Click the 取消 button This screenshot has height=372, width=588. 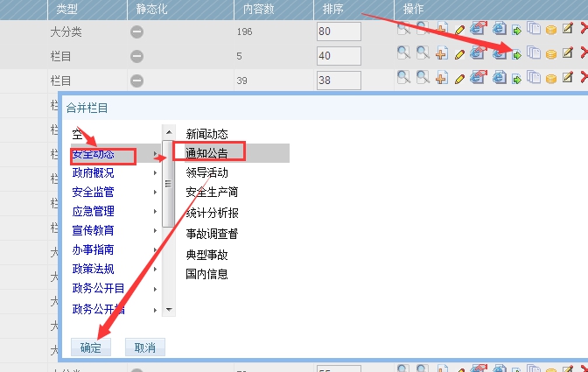coord(144,347)
